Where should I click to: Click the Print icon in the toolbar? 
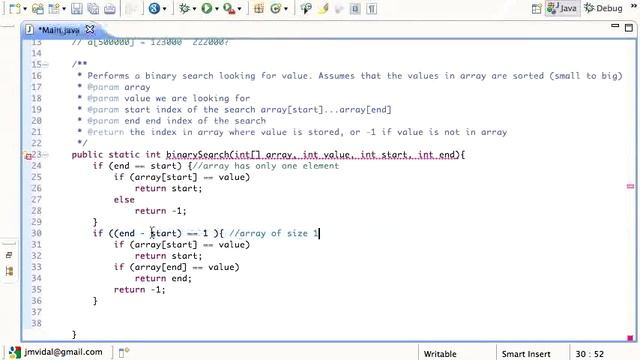[109, 9]
